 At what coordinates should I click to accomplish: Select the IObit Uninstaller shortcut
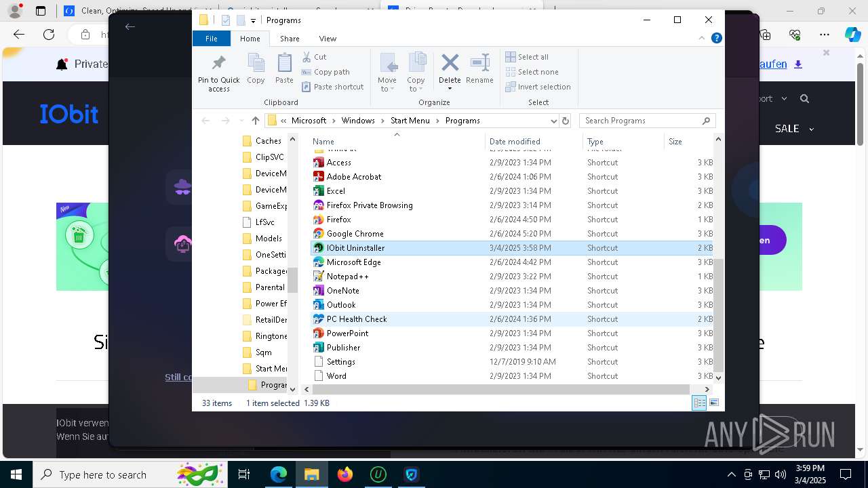point(512,248)
